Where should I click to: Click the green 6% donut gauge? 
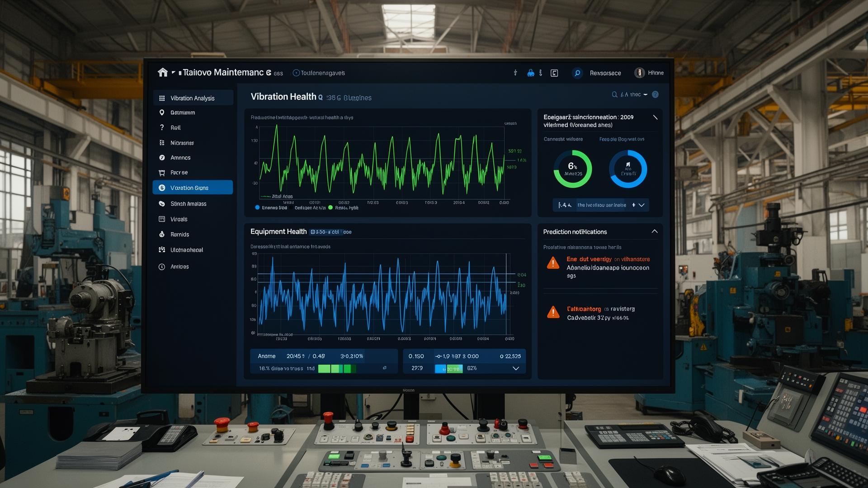click(x=573, y=169)
